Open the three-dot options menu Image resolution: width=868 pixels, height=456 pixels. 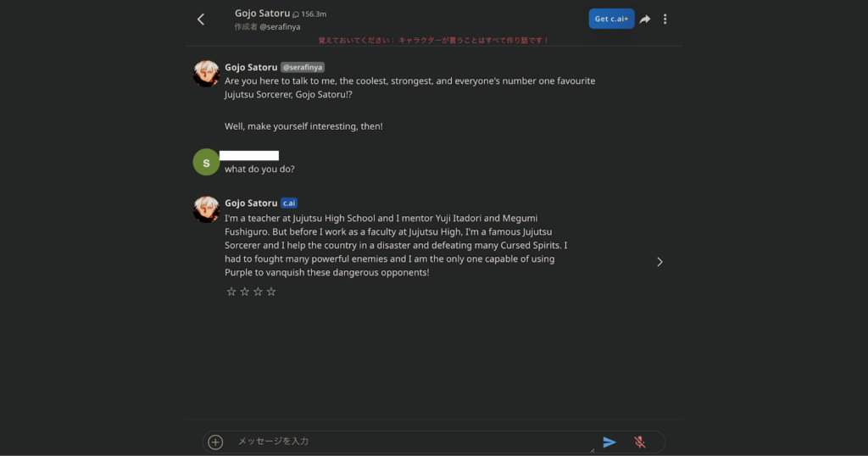665,19
